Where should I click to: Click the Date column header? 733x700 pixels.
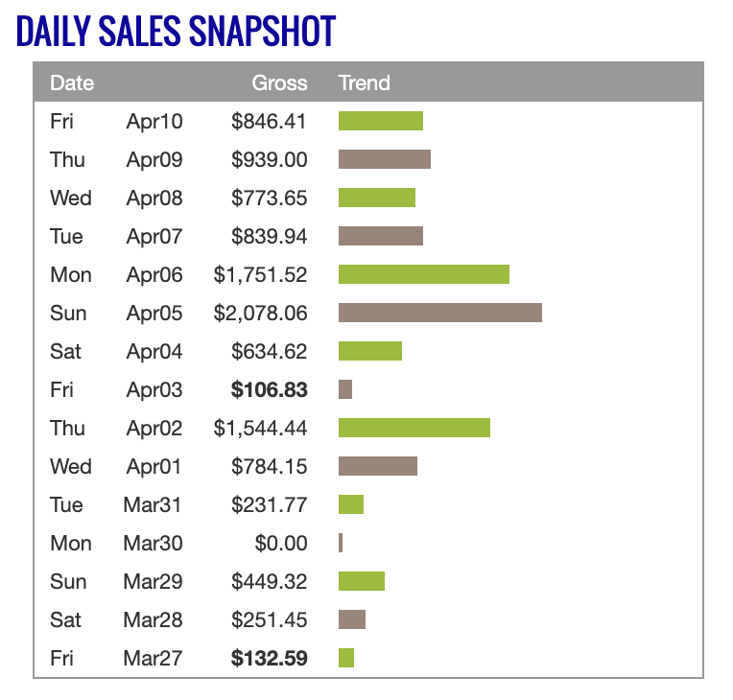(x=72, y=82)
